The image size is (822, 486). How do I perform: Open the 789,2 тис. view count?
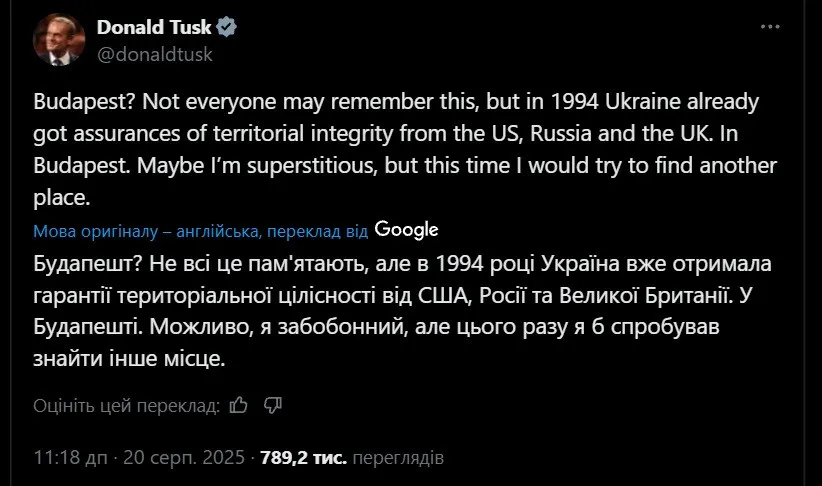click(x=303, y=458)
